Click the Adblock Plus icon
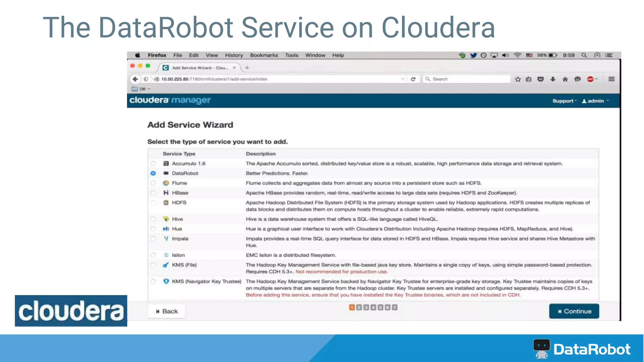 pos(590,79)
